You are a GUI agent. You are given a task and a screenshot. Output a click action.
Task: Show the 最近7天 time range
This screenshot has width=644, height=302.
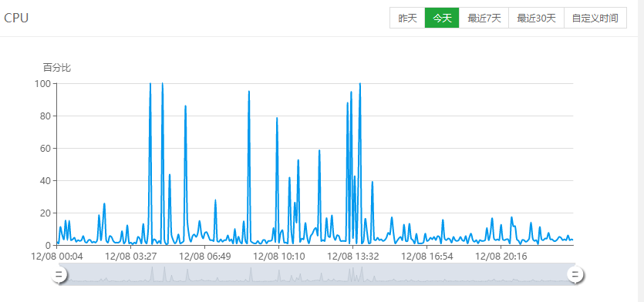(484, 18)
